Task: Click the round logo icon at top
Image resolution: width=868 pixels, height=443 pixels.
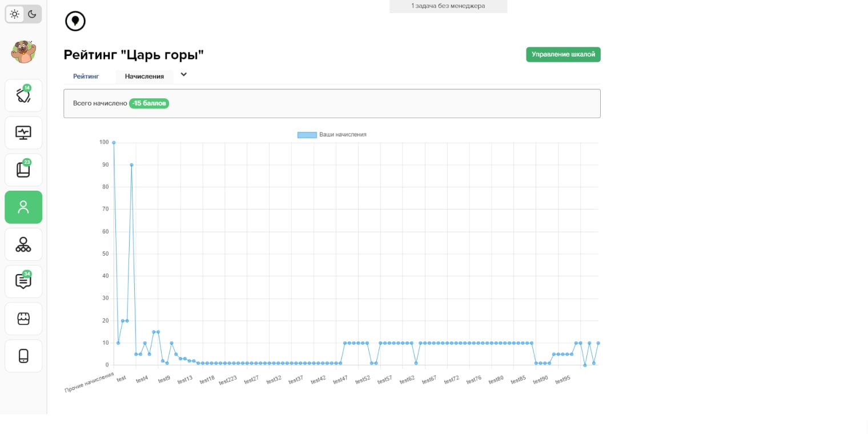Action: [75, 22]
